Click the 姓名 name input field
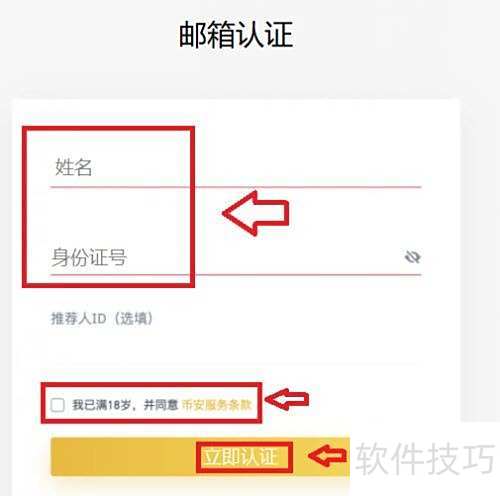 click(236, 167)
